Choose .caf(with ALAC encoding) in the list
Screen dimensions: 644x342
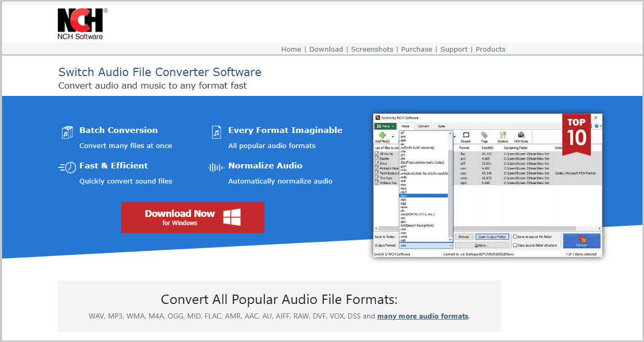click(423, 148)
